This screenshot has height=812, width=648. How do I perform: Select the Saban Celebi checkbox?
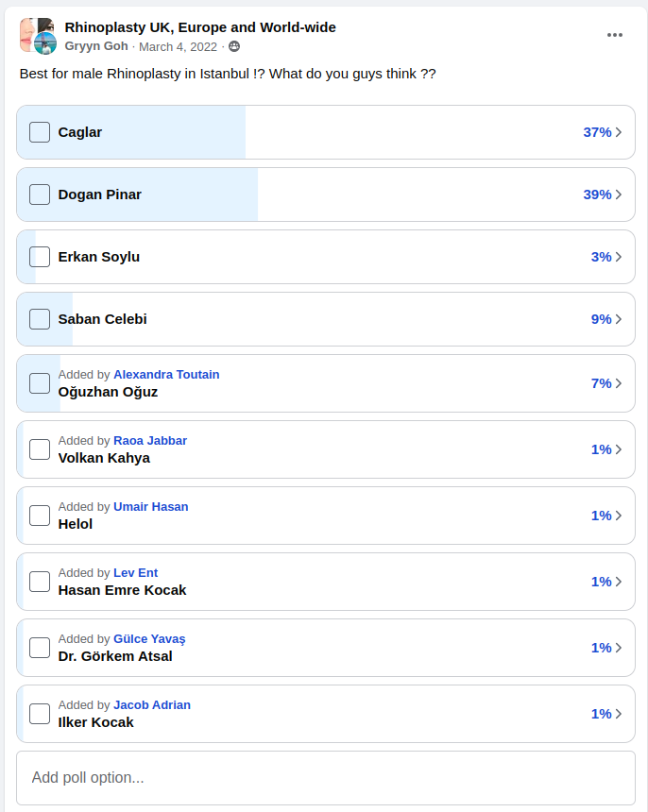[40, 319]
